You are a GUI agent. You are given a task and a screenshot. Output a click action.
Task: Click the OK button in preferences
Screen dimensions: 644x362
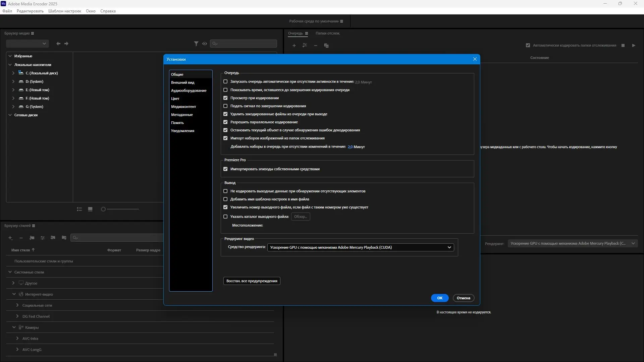[x=440, y=298]
